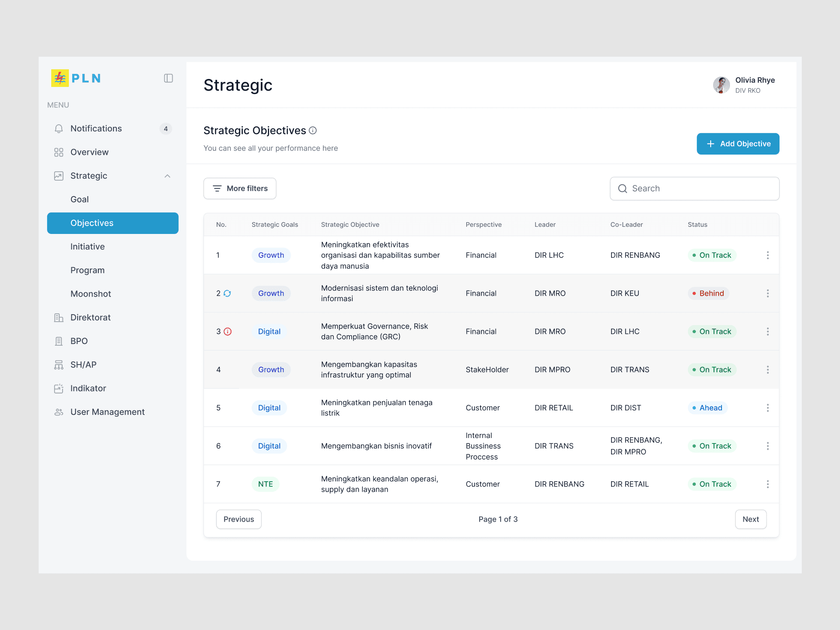Click the PLN logo
The image size is (840, 630).
[x=76, y=78]
